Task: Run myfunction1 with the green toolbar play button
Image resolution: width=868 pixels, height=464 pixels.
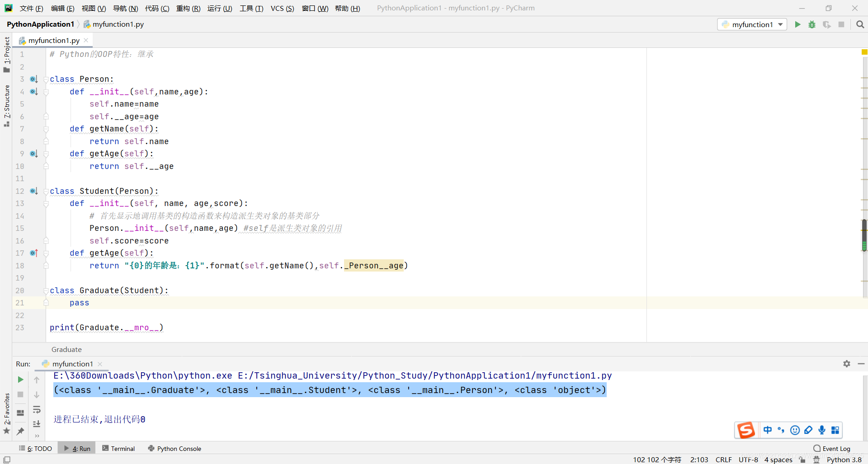Action: tap(797, 24)
